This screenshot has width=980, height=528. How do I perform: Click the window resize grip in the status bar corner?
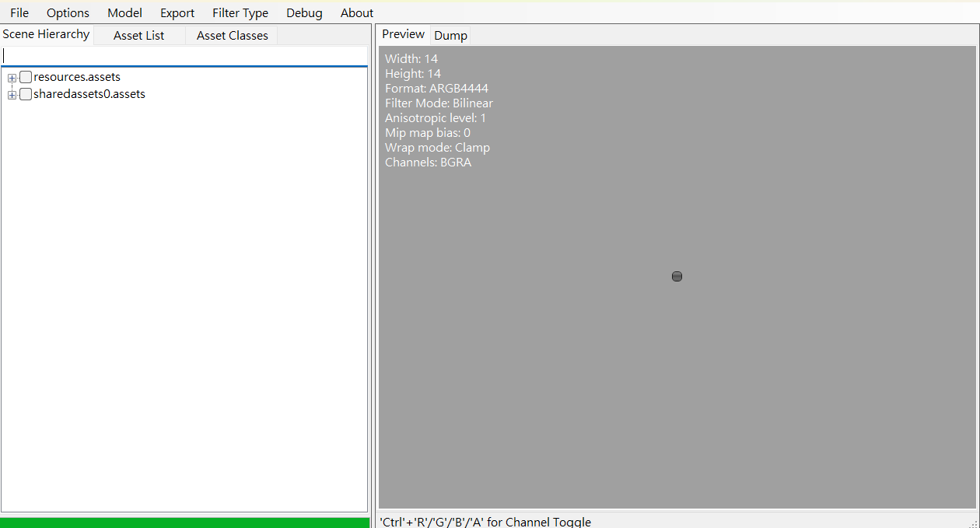tap(973, 523)
